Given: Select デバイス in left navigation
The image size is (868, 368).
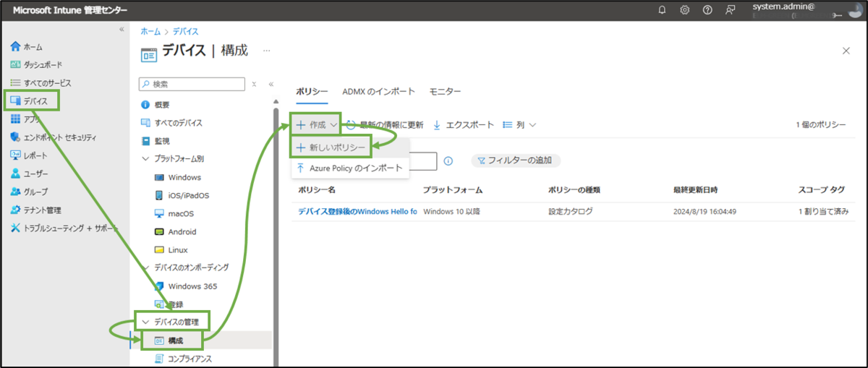Looking at the screenshot, I should (x=30, y=100).
